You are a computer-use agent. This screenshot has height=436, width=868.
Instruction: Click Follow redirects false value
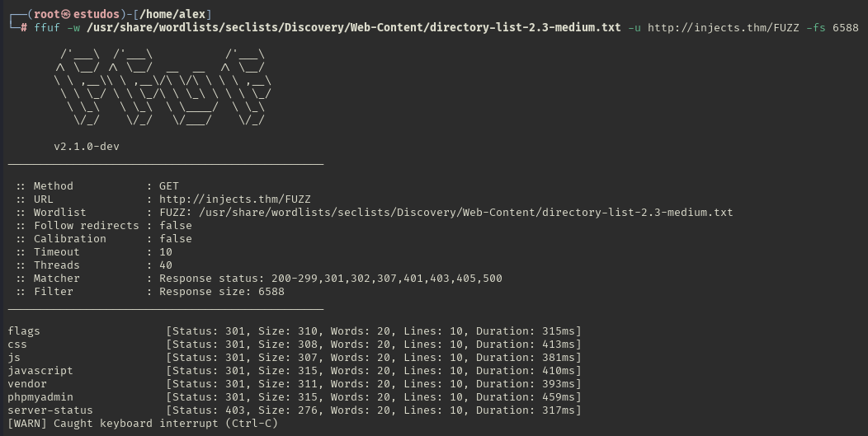pos(176,226)
